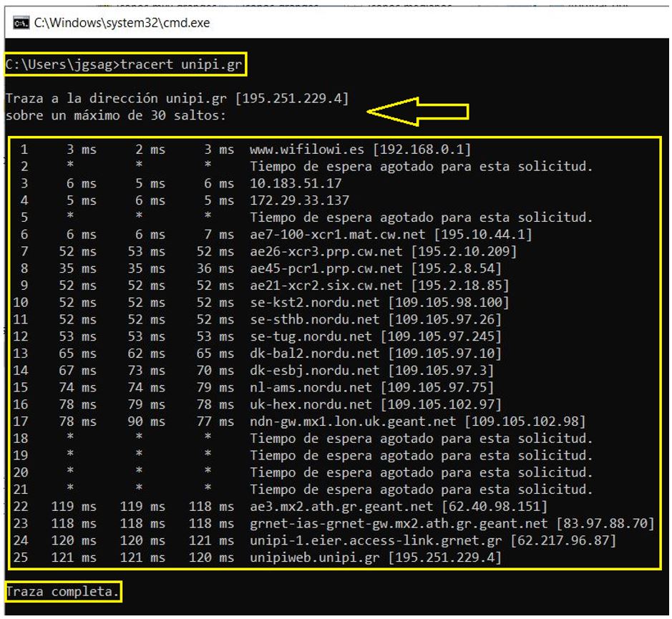
Task: Click the IP [83.97.88.70] in hop 23
Action: (605, 523)
